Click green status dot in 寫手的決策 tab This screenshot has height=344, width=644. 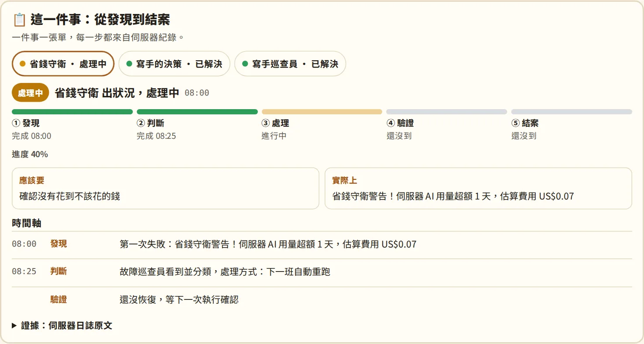pyautogui.click(x=129, y=64)
